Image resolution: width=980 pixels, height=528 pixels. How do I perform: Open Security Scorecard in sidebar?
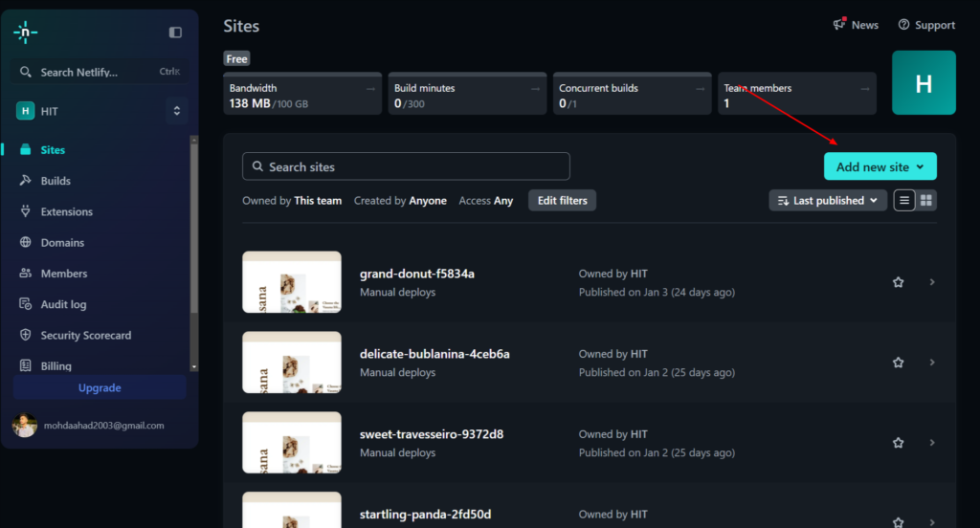click(85, 336)
